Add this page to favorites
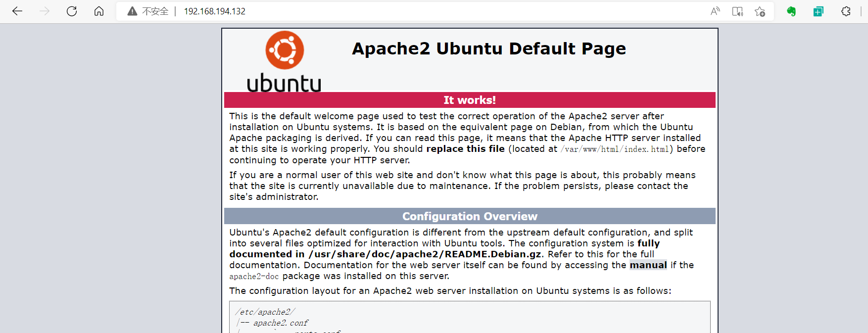868x333 pixels. point(760,11)
